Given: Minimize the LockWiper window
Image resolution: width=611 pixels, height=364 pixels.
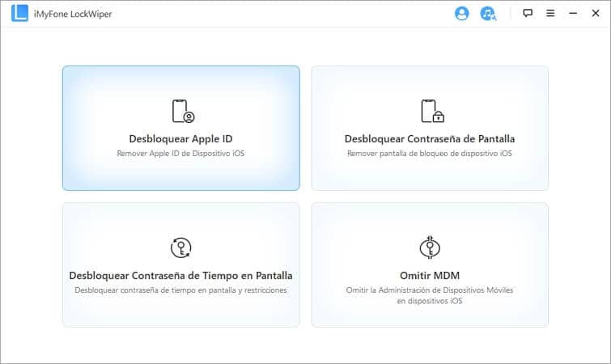Looking at the screenshot, I should [573, 13].
